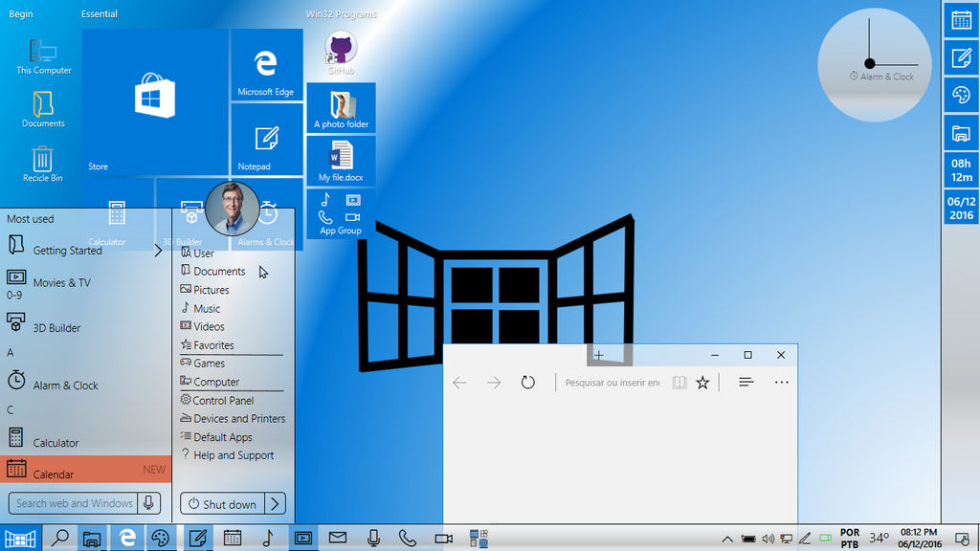980x551 pixels.
Task: Select Pictures in the start menu list
Action: click(205, 290)
